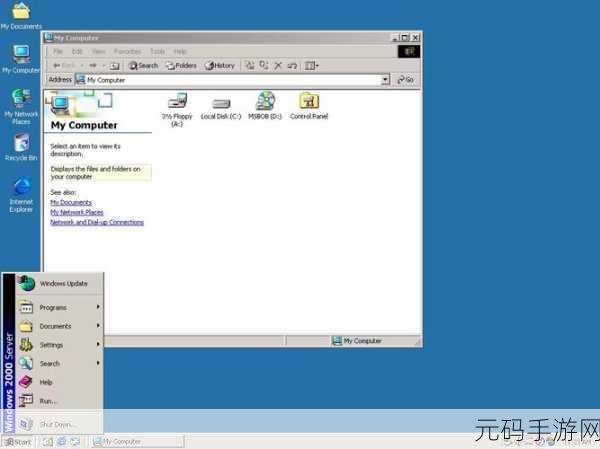The image size is (600, 449).
Task: Click the Up folder toolbar icon
Action: coord(114,66)
